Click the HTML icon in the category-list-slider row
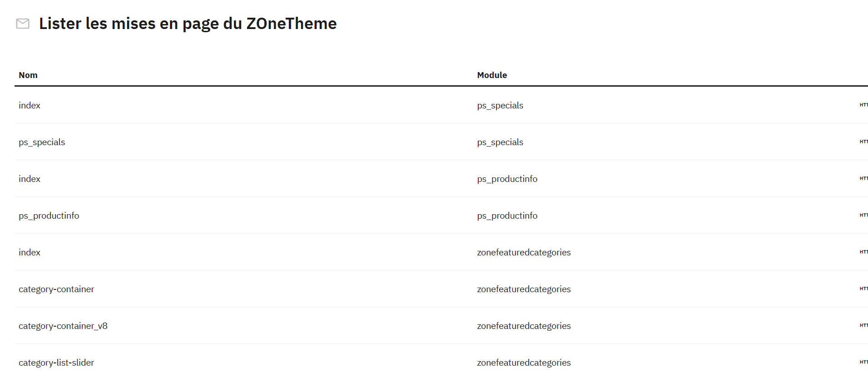The height and width of the screenshot is (372, 868). click(863, 362)
